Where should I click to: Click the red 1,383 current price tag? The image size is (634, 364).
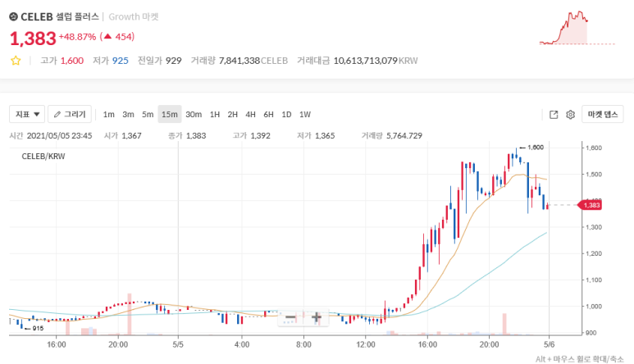[591, 205]
